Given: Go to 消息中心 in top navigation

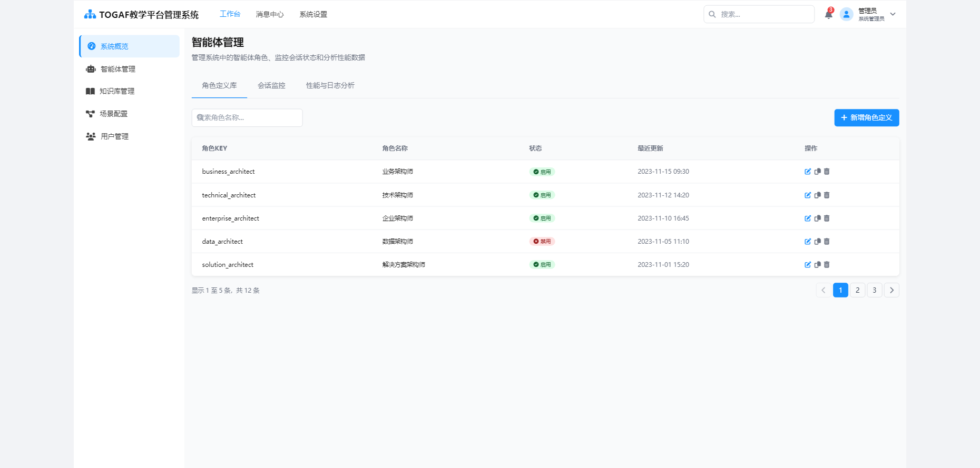Looking at the screenshot, I should tap(270, 14).
